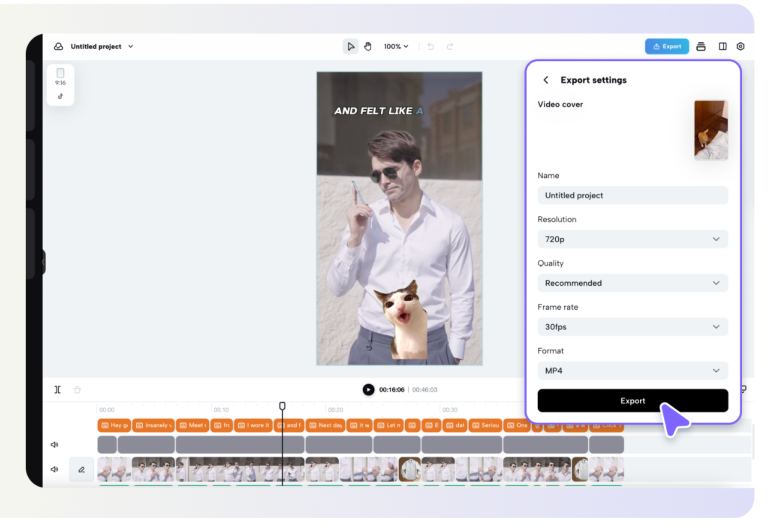Click the brown shirt clip thumbnail near 00:27
Viewport: 768px width, 529px height.
(x=410, y=469)
